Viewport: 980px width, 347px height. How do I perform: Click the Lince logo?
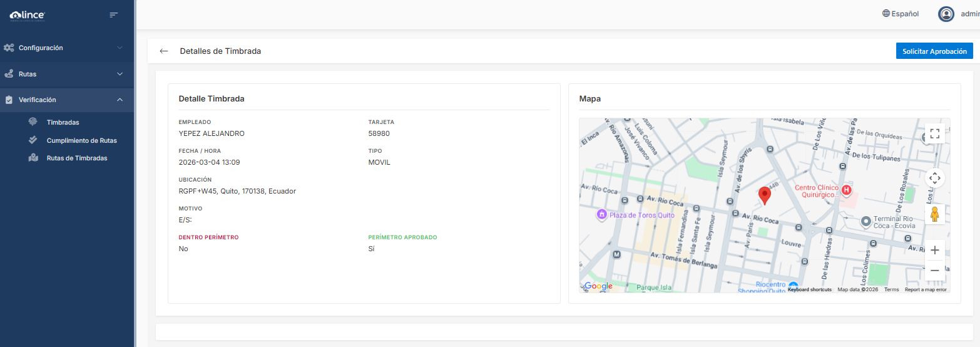pyautogui.click(x=28, y=14)
